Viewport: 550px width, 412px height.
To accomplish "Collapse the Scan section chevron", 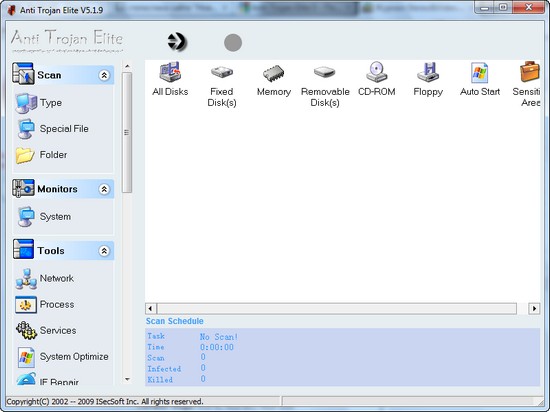I will [x=104, y=75].
